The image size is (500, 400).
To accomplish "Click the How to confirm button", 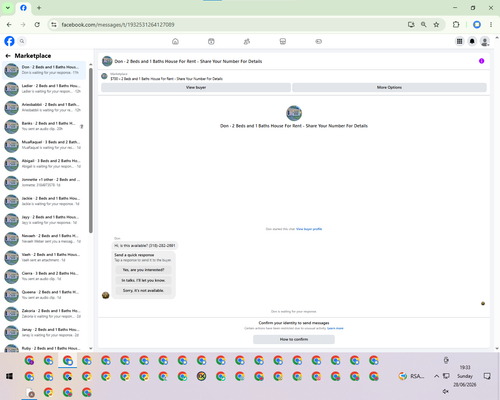I will pos(294,339).
